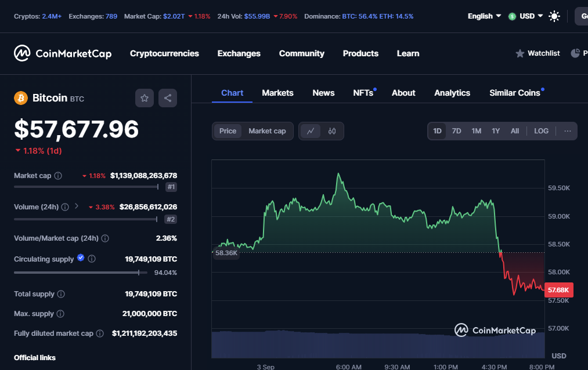Select the line chart view icon
This screenshot has width=588, height=370.
coord(311,131)
